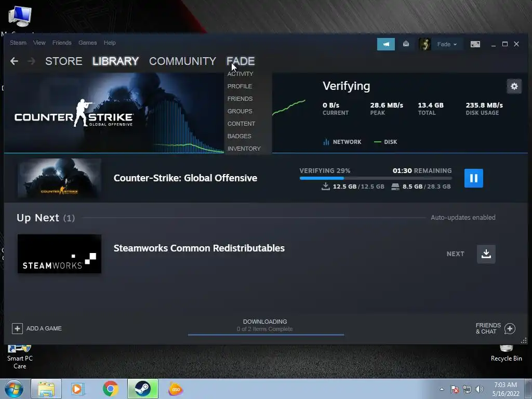Open the orange ASO taskbar app
This screenshot has height=399, width=532.
click(x=176, y=389)
